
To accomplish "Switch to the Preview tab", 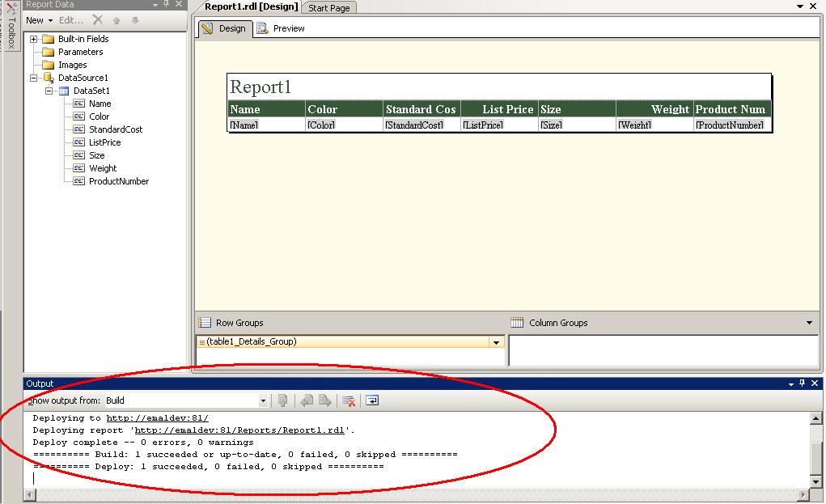I will click(281, 28).
